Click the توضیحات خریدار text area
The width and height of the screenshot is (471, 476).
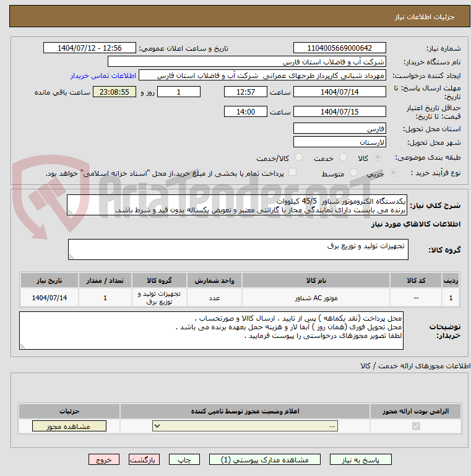click(211, 331)
